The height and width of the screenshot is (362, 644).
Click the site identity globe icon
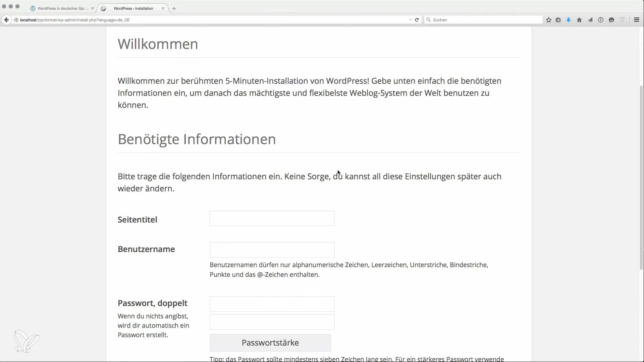16,20
